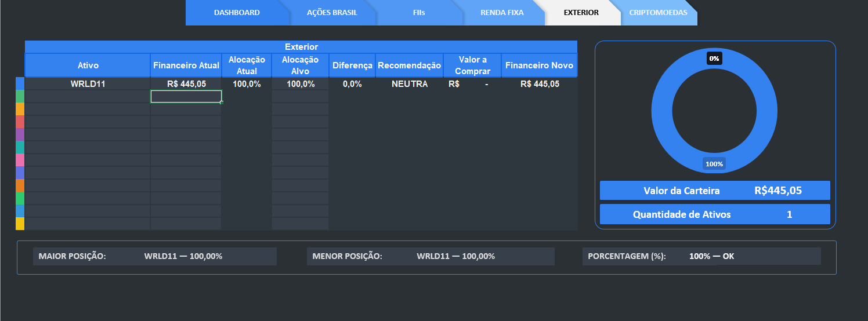The height and width of the screenshot is (321, 868).
Task: Click the MENOR POSIÇÃO WRLD11 summary
Action: tap(431, 256)
